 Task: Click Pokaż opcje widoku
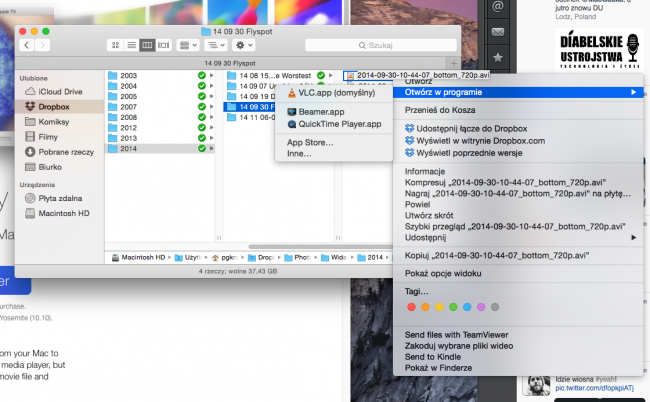coord(443,274)
